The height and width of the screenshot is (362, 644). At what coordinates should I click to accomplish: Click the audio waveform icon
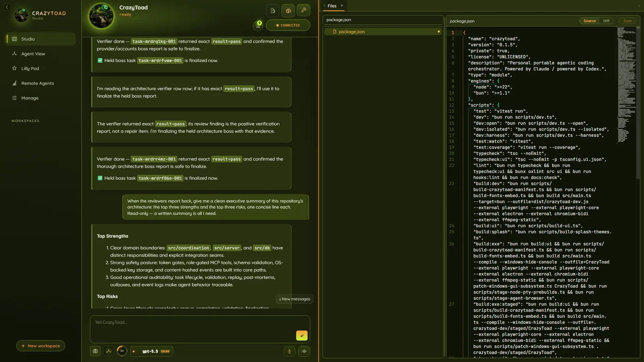coord(304,351)
